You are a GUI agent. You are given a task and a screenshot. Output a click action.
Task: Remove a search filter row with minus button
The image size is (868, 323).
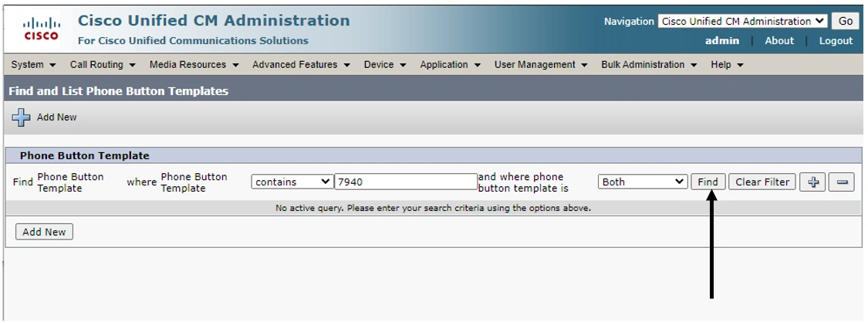click(x=842, y=182)
